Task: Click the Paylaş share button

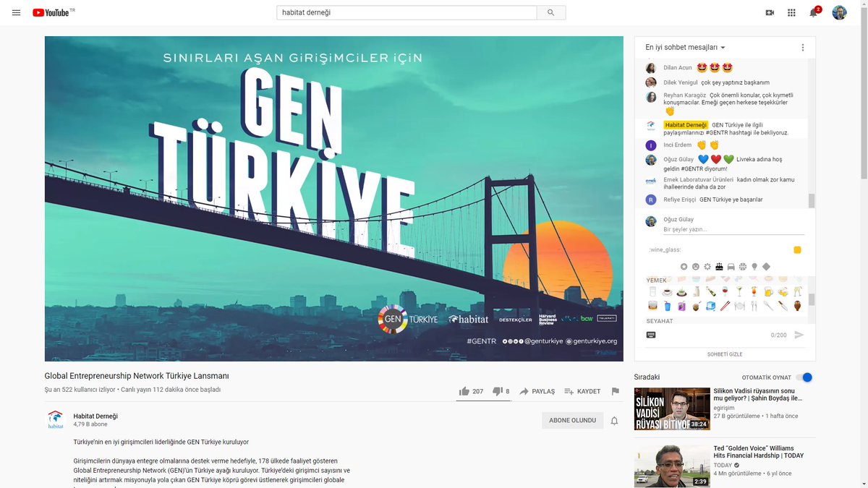Action: tap(537, 391)
